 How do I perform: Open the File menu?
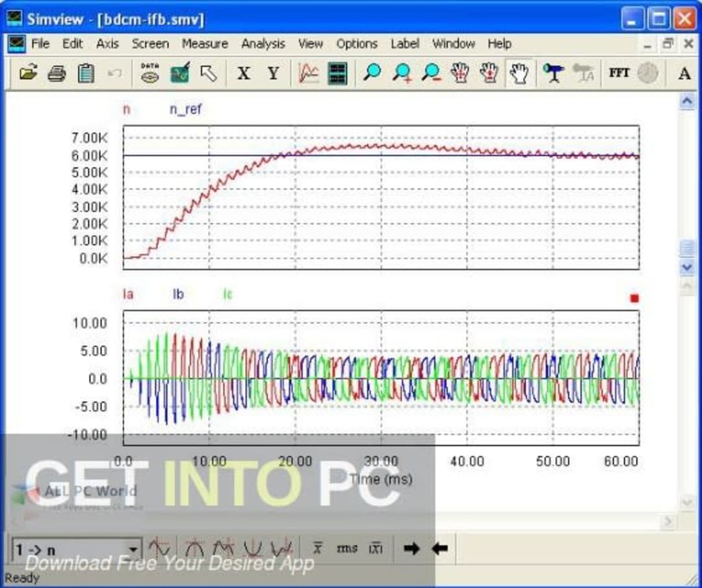point(40,44)
